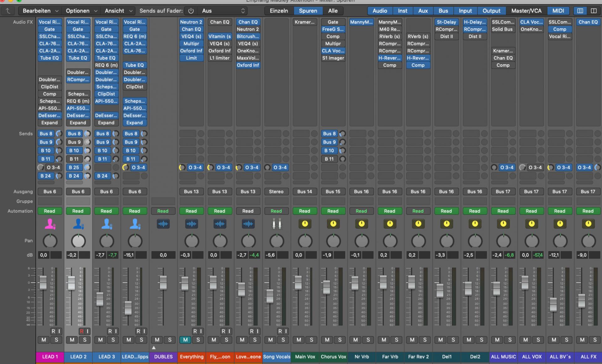Screen dimensions: 602x364
Task: Toggle input monitoring on LEAD 1
Action: pos(59,331)
